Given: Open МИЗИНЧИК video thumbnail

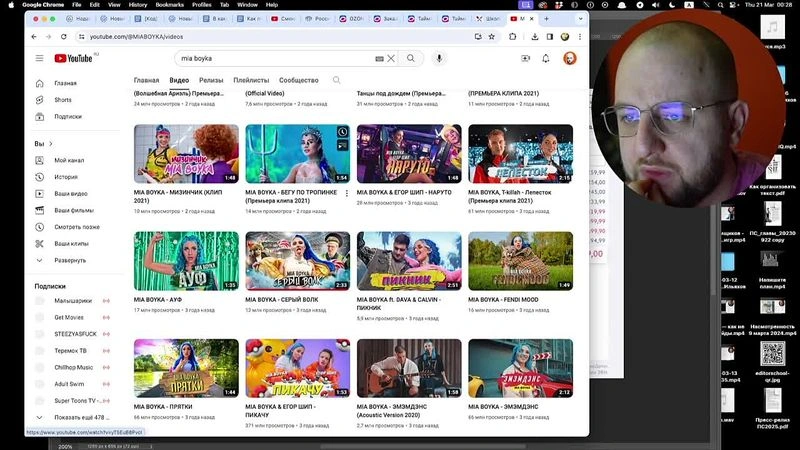Looking at the screenshot, I should point(186,154).
